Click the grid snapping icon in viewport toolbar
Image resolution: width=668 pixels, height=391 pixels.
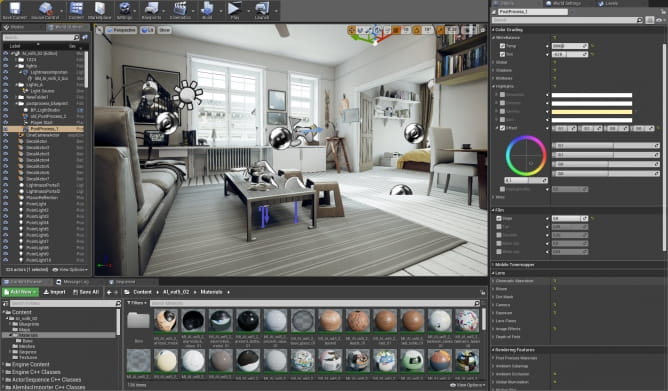[396, 30]
